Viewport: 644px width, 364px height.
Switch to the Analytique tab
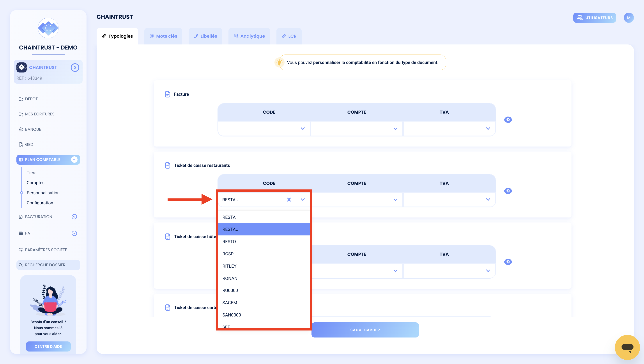tap(249, 36)
